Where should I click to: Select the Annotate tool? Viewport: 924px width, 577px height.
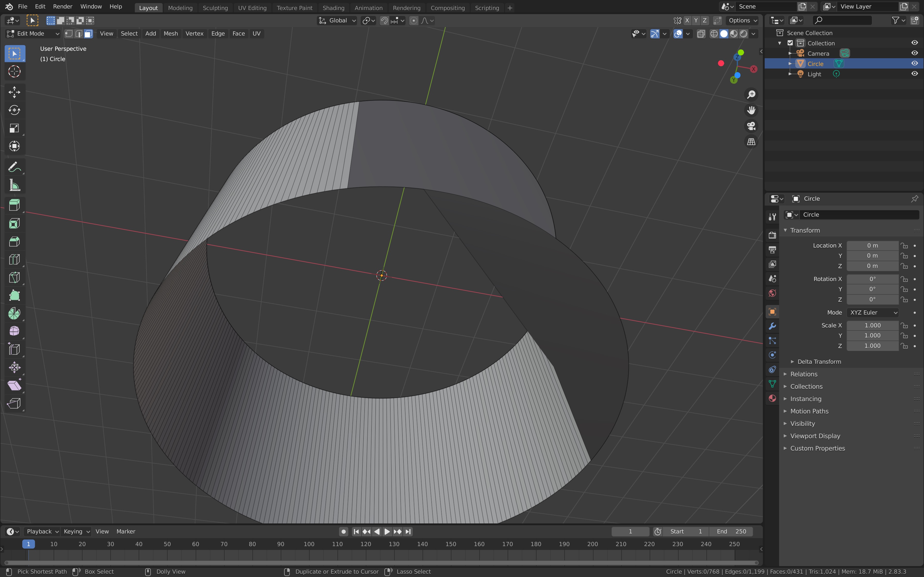tap(14, 166)
